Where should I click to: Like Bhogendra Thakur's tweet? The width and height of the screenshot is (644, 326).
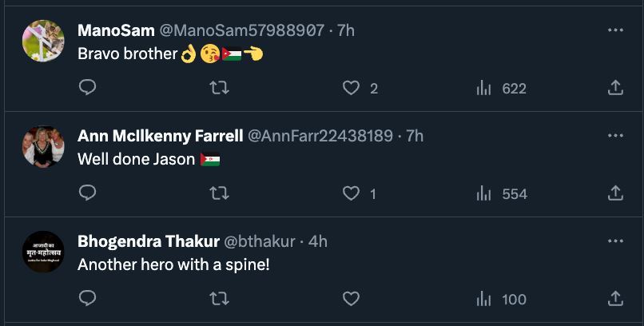(351, 299)
